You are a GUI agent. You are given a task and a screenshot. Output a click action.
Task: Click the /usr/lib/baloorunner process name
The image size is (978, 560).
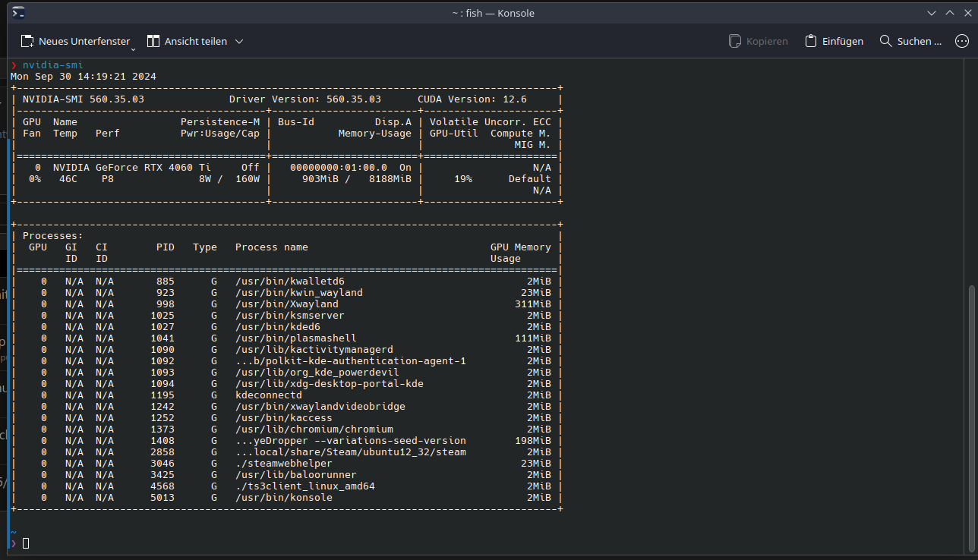click(x=296, y=475)
